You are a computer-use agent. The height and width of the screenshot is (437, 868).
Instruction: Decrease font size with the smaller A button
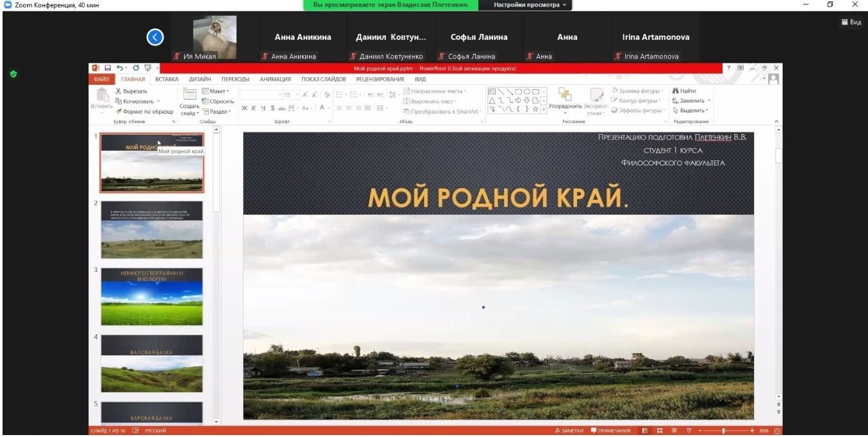(x=315, y=94)
